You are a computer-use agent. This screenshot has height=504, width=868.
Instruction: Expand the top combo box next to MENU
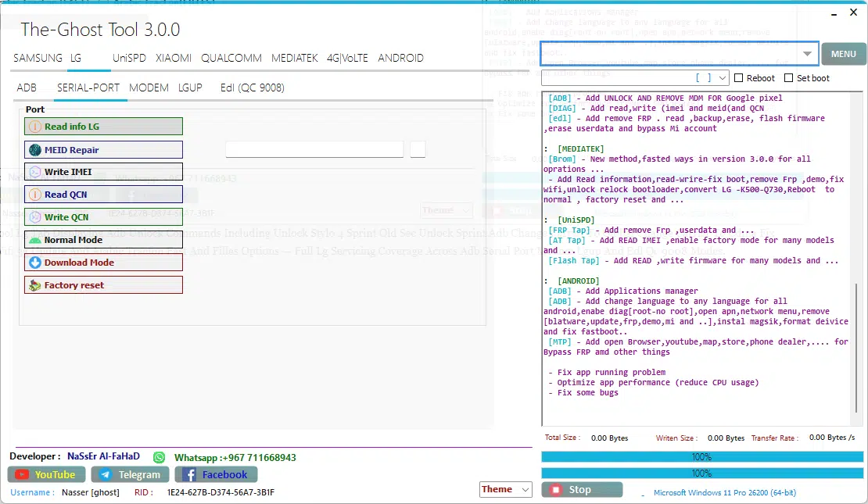[807, 54]
